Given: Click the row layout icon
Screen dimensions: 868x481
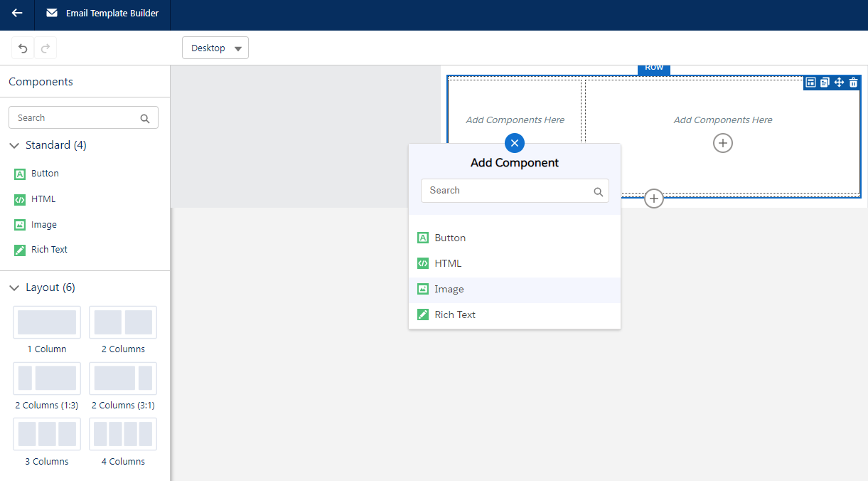Looking at the screenshot, I should (810, 83).
